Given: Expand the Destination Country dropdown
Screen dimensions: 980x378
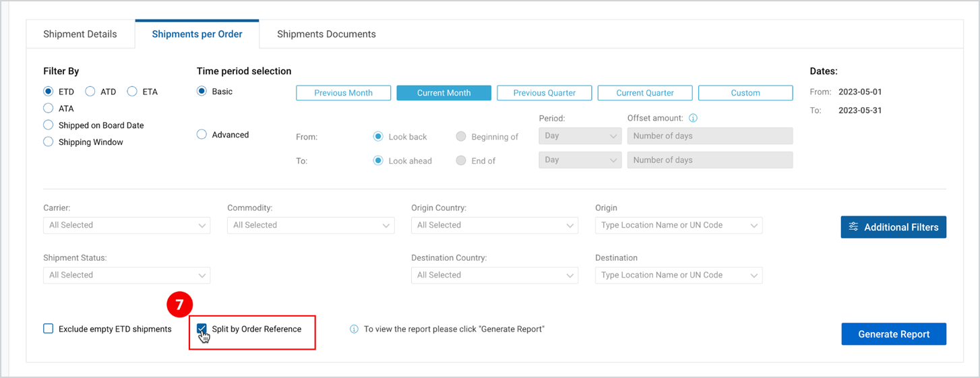Looking at the screenshot, I should [x=495, y=275].
